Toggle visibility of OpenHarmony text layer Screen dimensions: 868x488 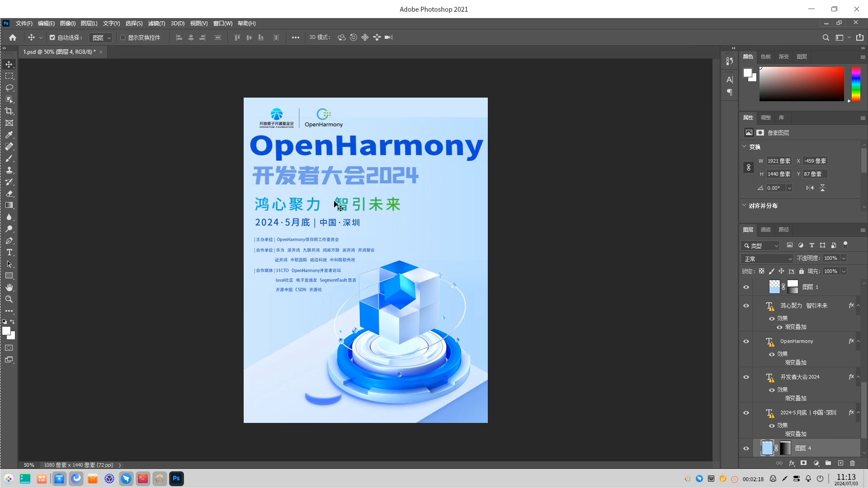pos(746,341)
